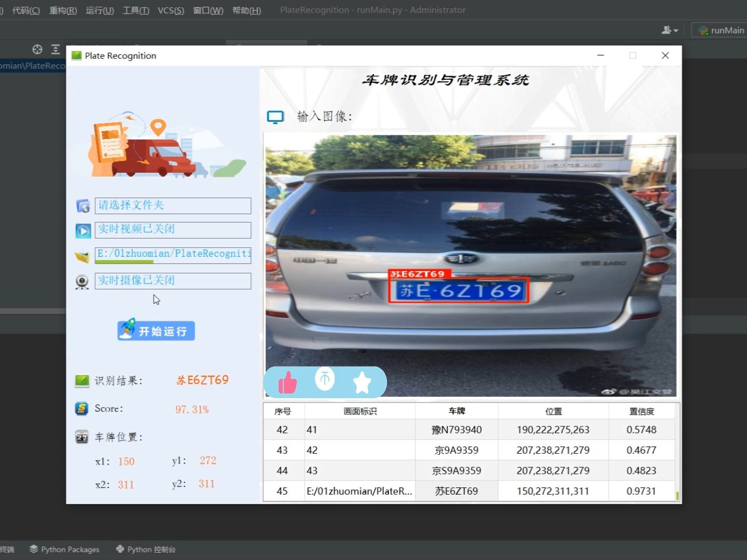Click the real-time video play icon
The width and height of the screenshot is (747, 560).
pos(83,230)
